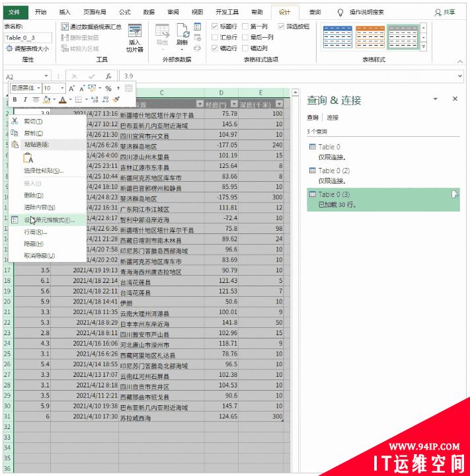Click format painter brush in mini toolbar
Viewport: 470px width, 476px height.
[116, 100]
